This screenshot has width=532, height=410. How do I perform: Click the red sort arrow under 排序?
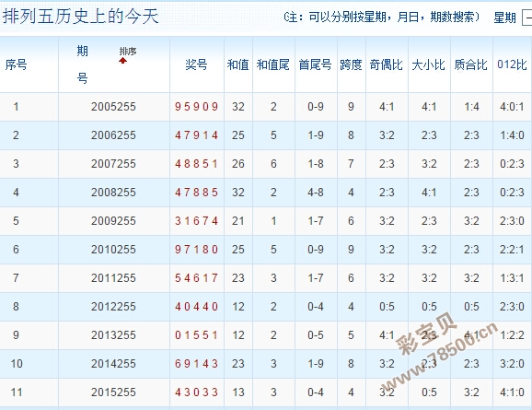[122, 61]
